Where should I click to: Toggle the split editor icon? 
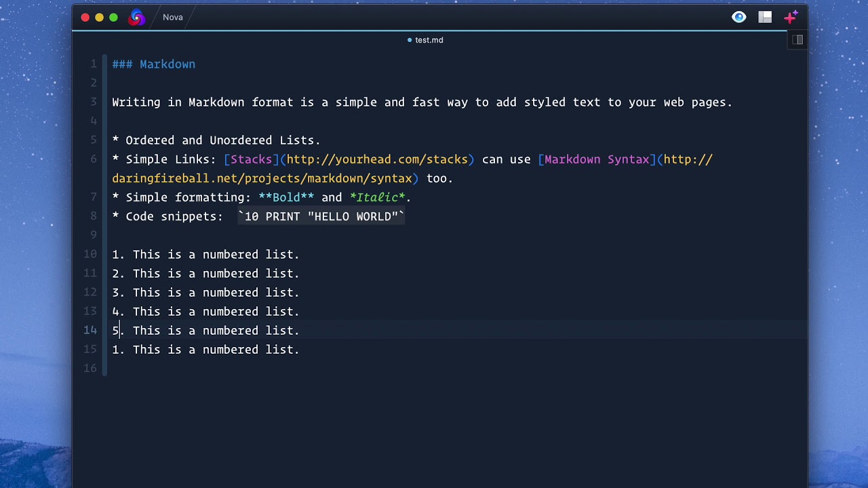(797, 40)
